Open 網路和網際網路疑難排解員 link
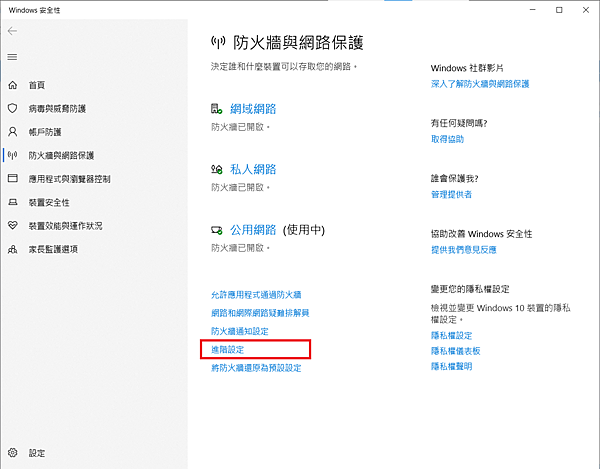600x469 pixels. click(260, 313)
